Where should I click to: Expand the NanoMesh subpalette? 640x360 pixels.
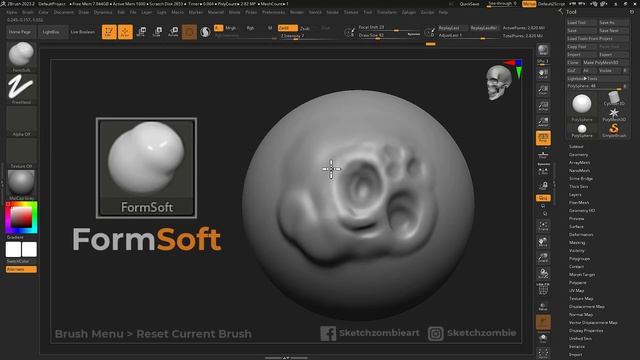click(x=580, y=171)
